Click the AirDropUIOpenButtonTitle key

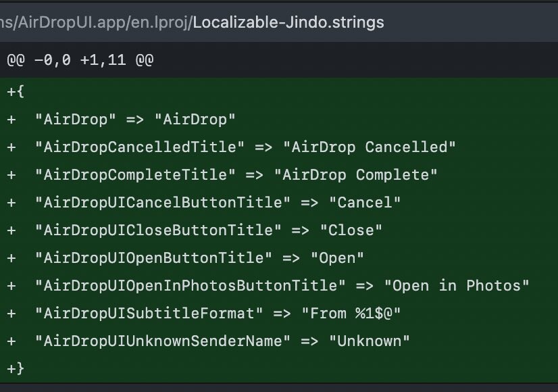153,258
